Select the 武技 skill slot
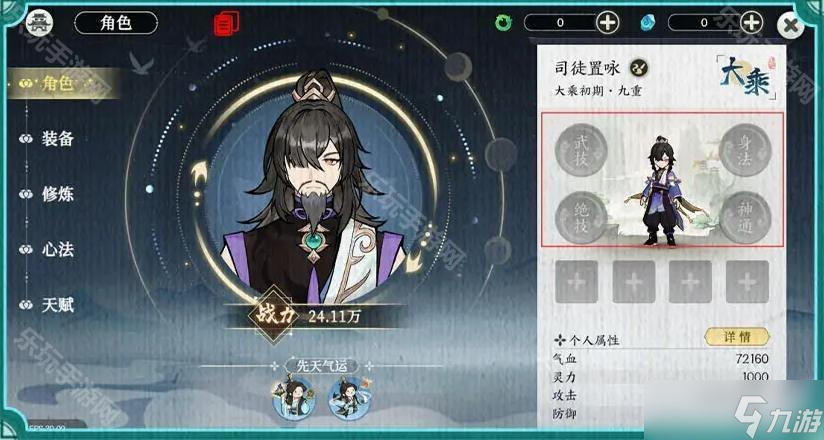824x440 pixels. pos(581,150)
